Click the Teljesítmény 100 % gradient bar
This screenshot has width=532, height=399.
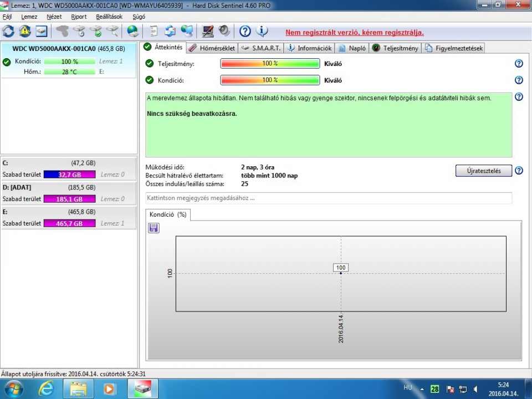click(x=270, y=63)
